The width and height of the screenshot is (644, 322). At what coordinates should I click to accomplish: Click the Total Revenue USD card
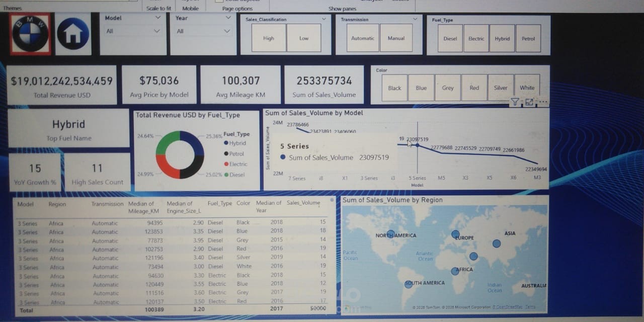pos(62,86)
